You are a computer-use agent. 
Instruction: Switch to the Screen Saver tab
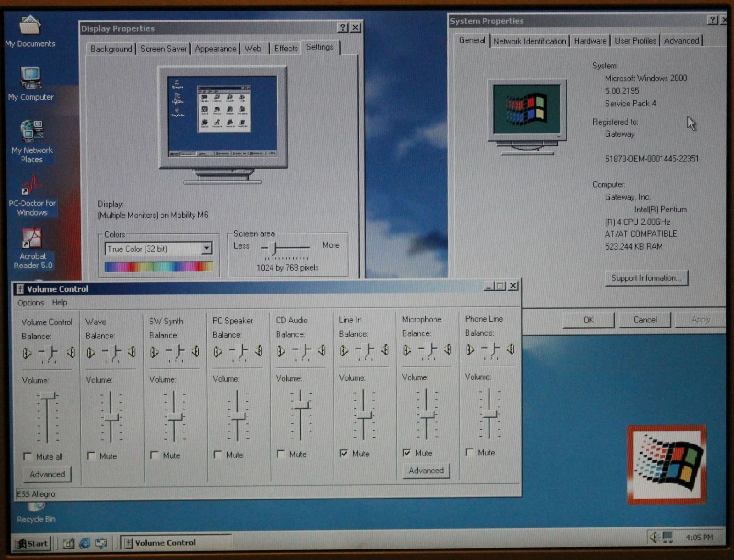point(163,49)
